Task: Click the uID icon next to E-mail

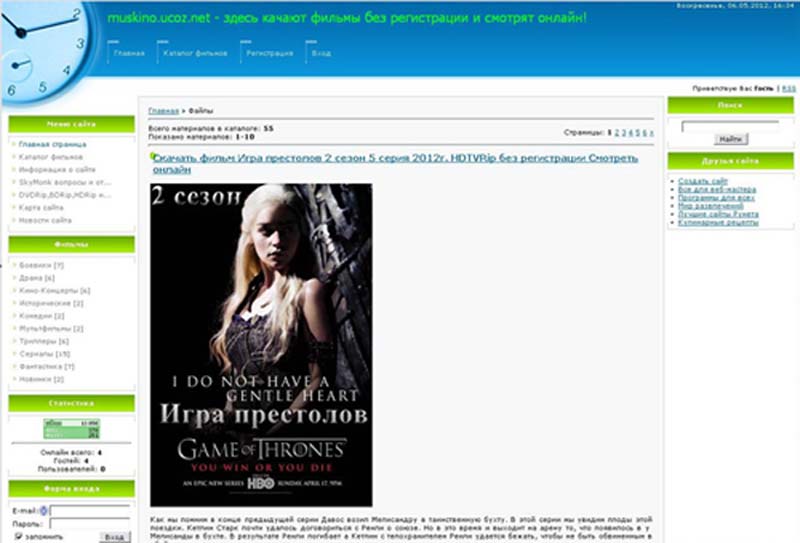Action: [44, 511]
